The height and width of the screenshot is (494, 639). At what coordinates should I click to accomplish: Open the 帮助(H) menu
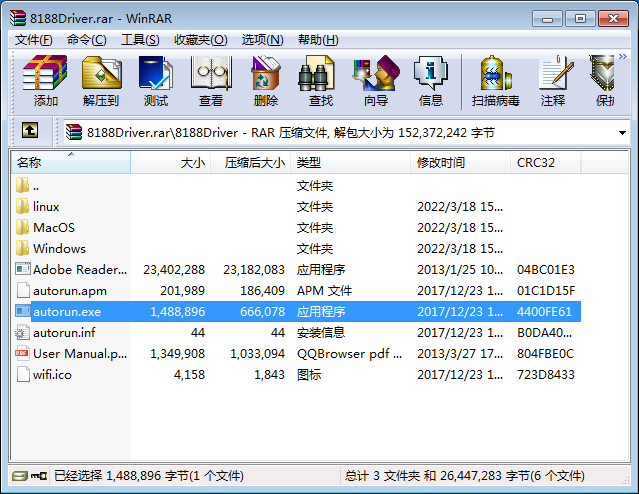[x=318, y=40]
